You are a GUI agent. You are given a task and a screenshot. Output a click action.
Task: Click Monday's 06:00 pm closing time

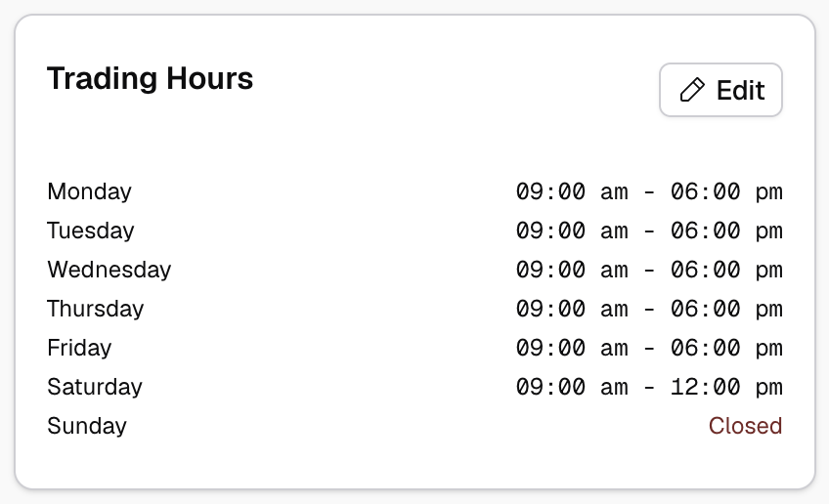726,191
